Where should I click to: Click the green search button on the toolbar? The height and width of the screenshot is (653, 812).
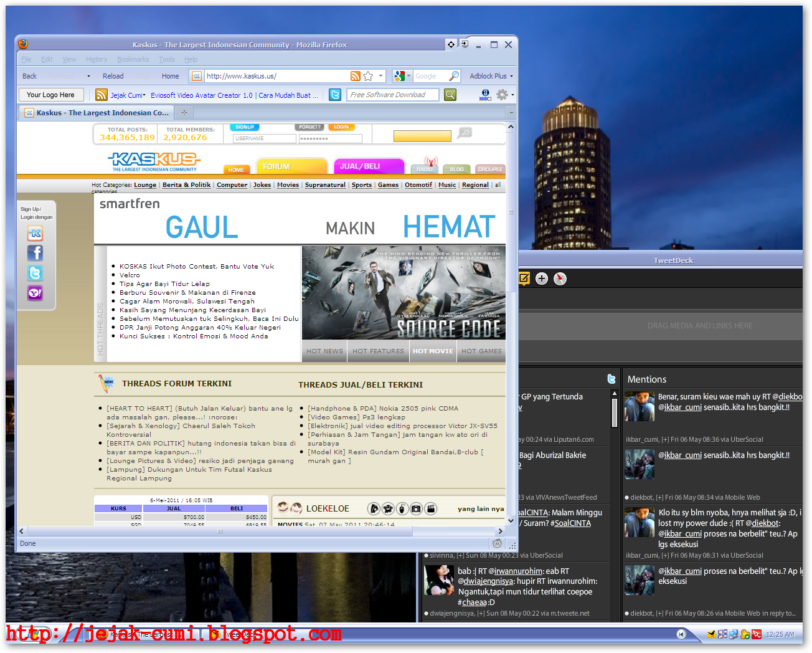pos(450,95)
